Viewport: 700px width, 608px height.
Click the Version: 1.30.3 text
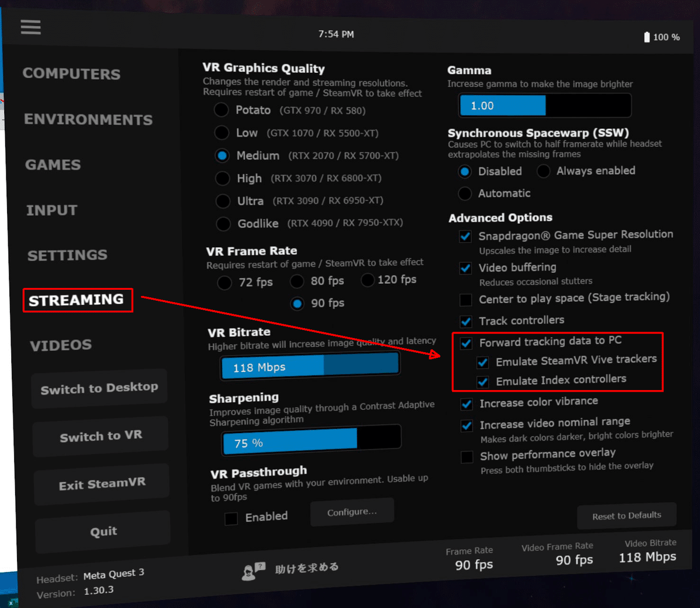[75, 592]
